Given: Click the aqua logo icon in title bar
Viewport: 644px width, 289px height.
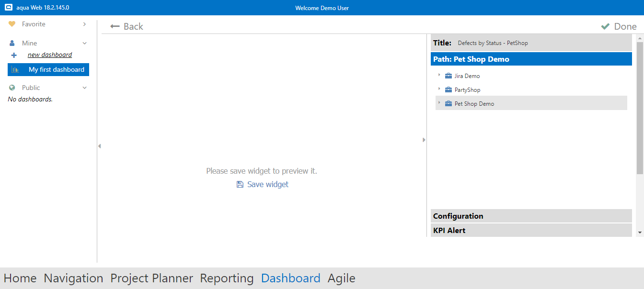Looking at the screenshot, I should pyautogui.click(x=8, y=8).
